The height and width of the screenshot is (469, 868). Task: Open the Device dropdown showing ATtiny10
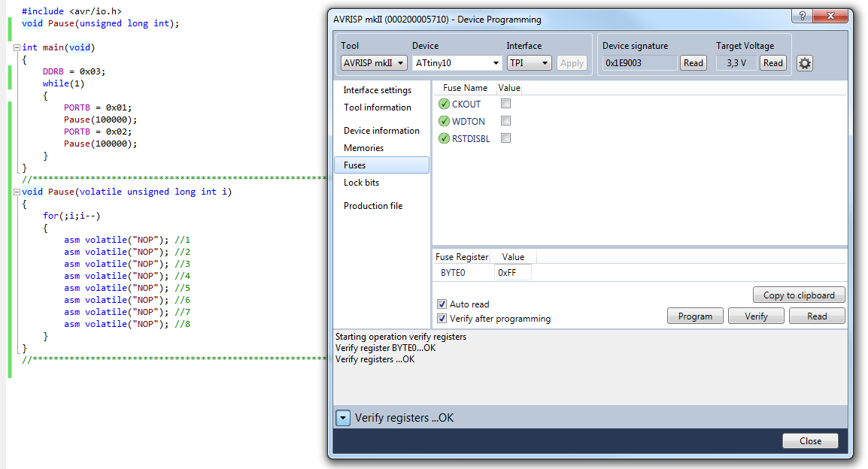click(x=457, y=63)
